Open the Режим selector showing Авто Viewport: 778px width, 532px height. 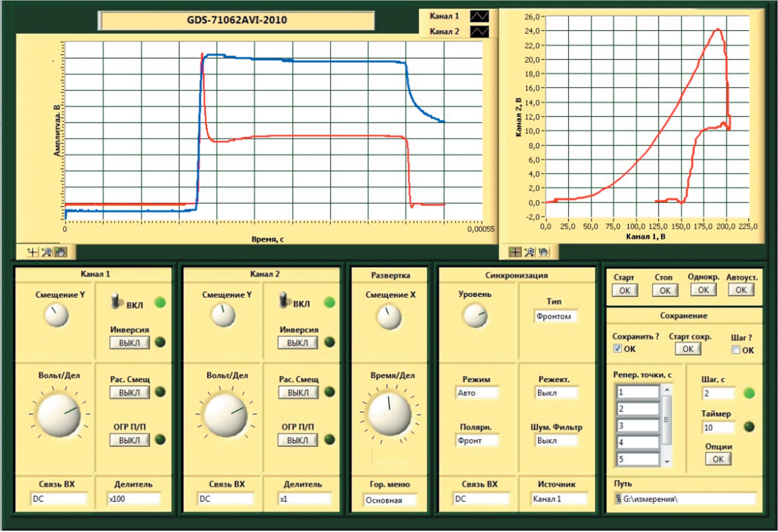point(477,393)
